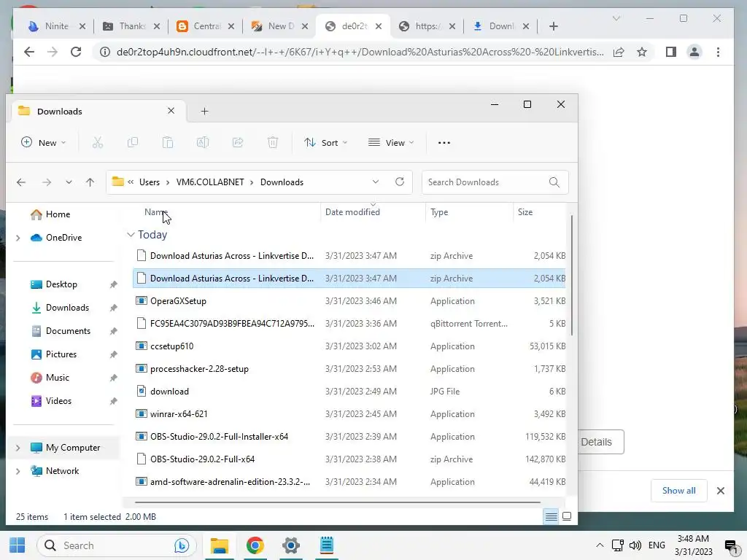Click Show all in Chrome downloads bar
Screen dimensions: 747x560
(678, 491)
